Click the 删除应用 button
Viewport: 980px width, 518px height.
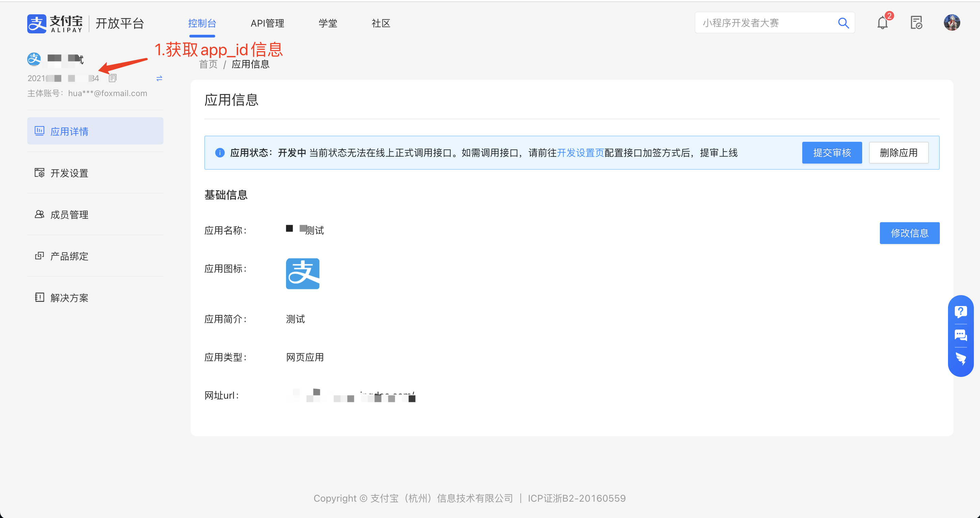(x=898, y=153)
